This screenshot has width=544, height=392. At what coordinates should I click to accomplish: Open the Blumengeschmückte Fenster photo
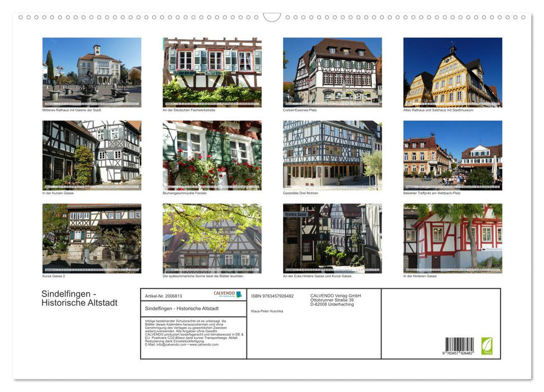212,155
